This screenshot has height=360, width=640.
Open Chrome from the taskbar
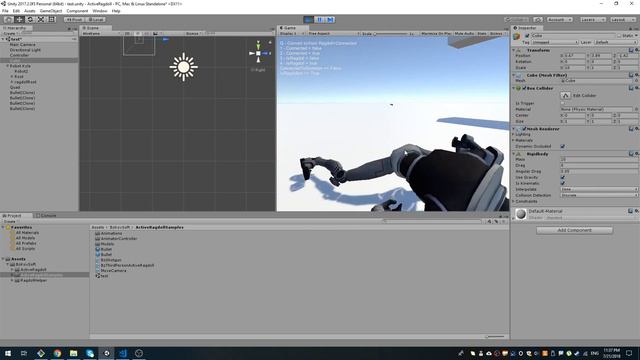[57, 353]
